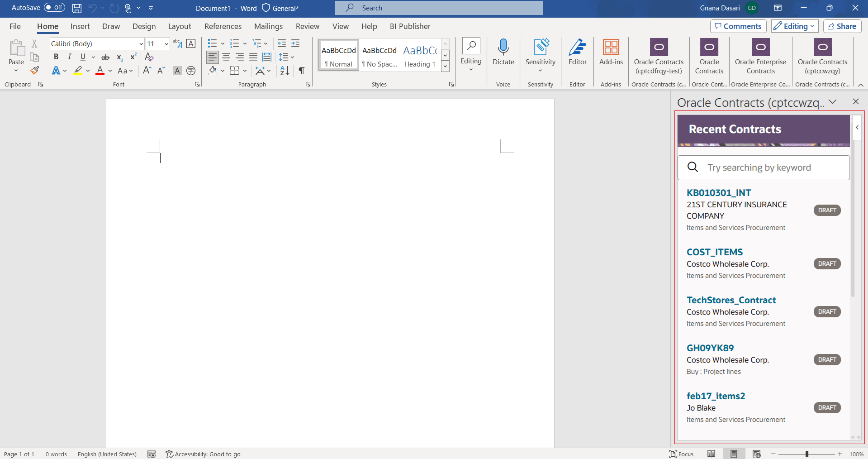This screenshot has width=868, height=459.
Task: Toggle bold formatting
Action: (x=56, y=57)
